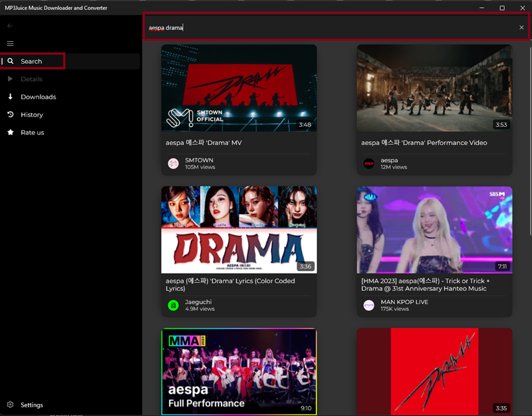Open the red Drama cover thumbnail 3:35
532x416 pixels.
[x=435, y=371]
